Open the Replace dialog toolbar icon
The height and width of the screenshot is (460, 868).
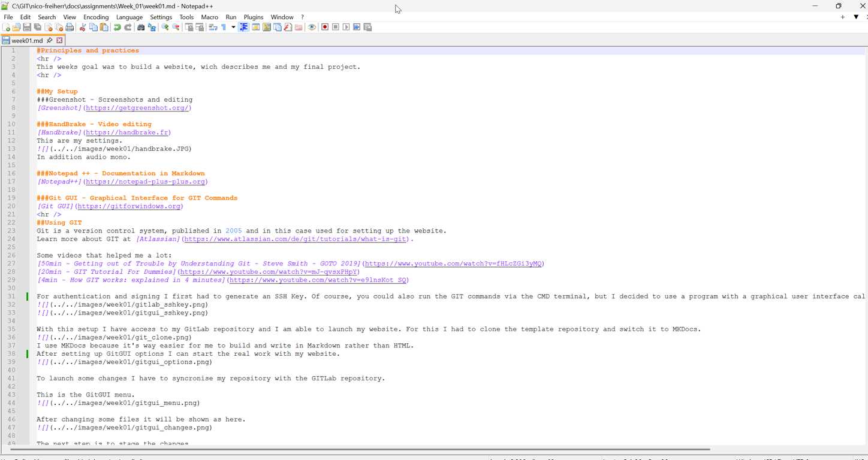(x=152, y=27)
